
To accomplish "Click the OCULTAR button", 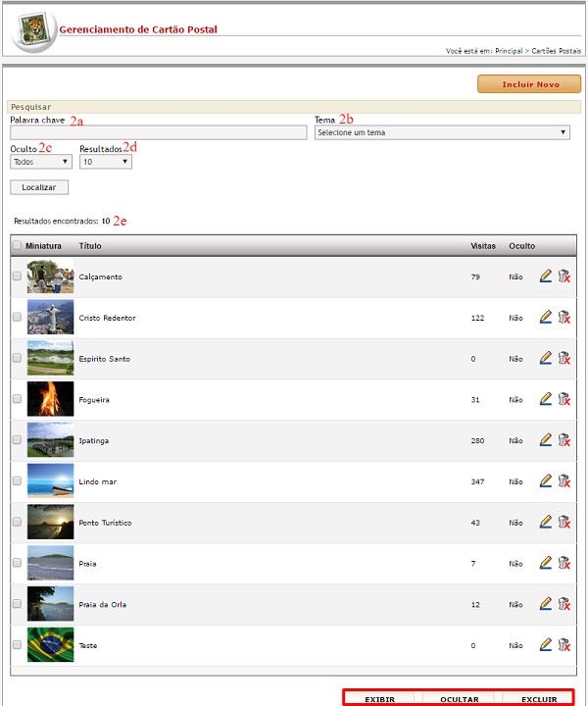I will pyautogui.click(x=460, y=699).
